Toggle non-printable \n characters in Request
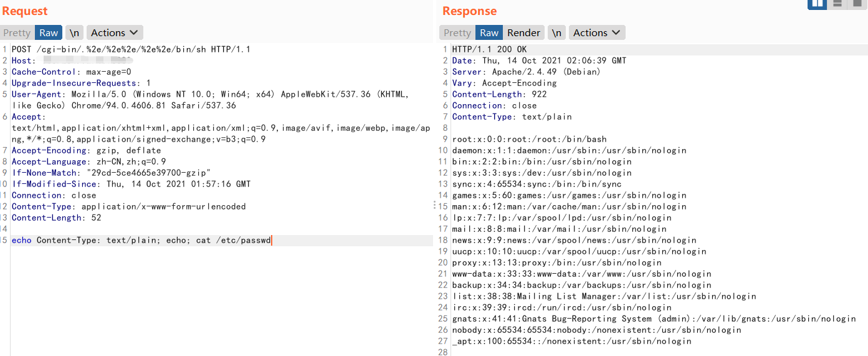The width and height of the screenshot is (868, 356). (x=74, y=33)
